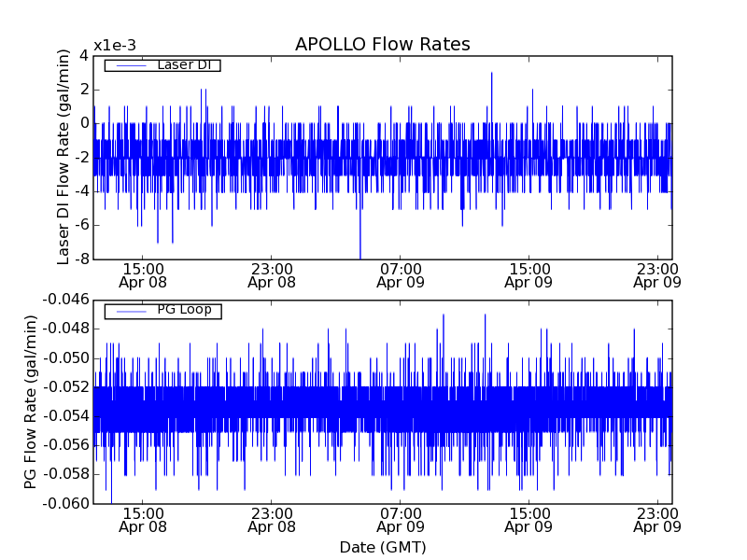Viewport: 747px width, 560px height.
Task: Click y-tick "-0.046" on PG Loop plot
Action: [66, 300]
